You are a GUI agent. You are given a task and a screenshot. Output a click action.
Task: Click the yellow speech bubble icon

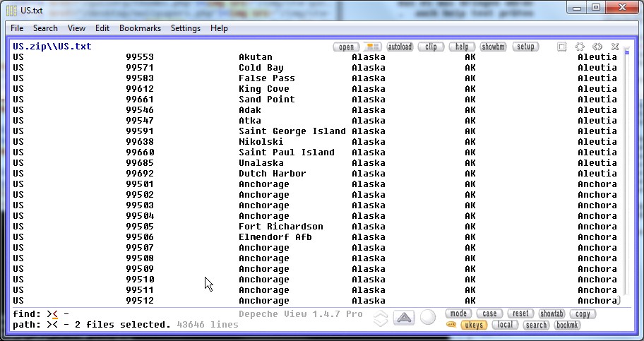(451, 325)
